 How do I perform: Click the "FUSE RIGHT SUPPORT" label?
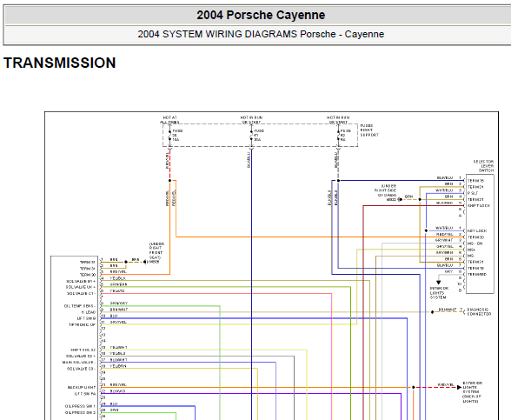[x=369, y=130]
